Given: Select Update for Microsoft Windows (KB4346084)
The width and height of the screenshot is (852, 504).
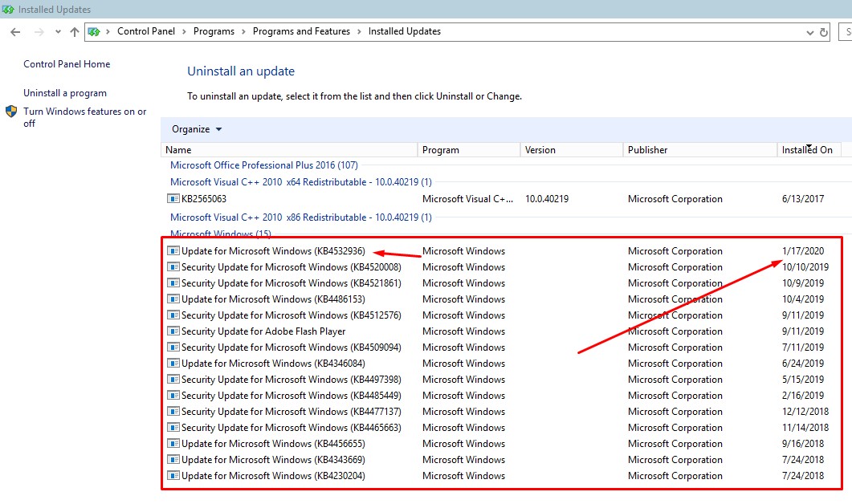Looking at the screenshot, I should pyautogui.click(x=273, y=364).
